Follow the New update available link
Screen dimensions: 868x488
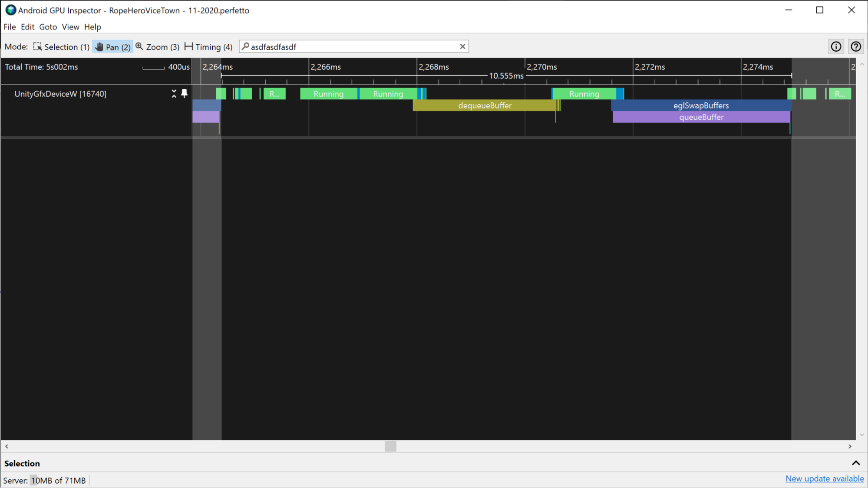(x=824, y=478)
